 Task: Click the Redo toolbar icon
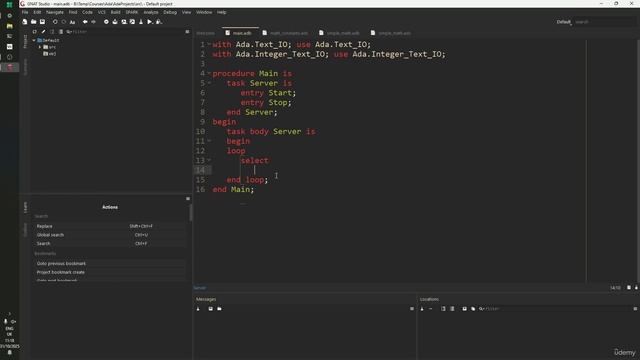[x=64, y=22]
